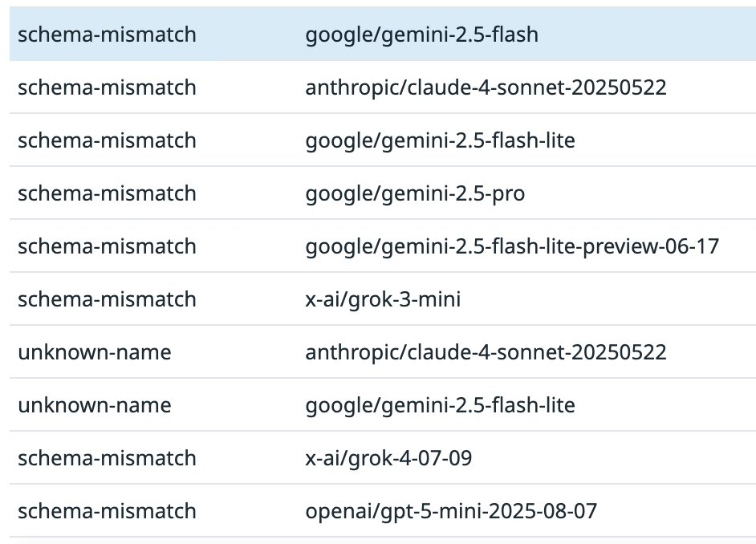Click the google/gemini-2.5-pro model cell
The image size is (756, 544).
click(415, 193)
